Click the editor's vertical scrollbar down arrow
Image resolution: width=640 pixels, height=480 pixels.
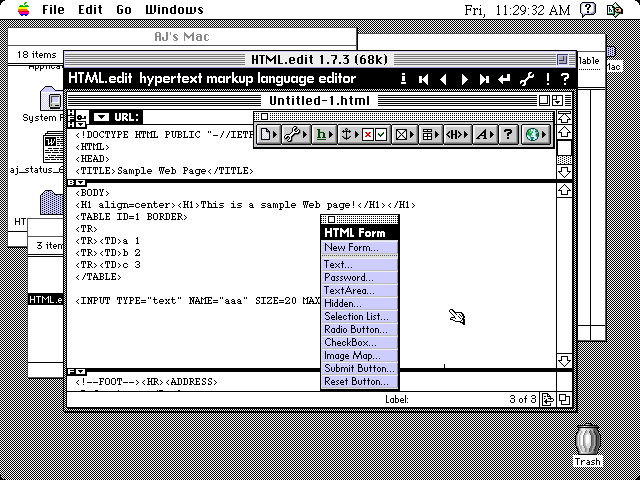point(565,358)
